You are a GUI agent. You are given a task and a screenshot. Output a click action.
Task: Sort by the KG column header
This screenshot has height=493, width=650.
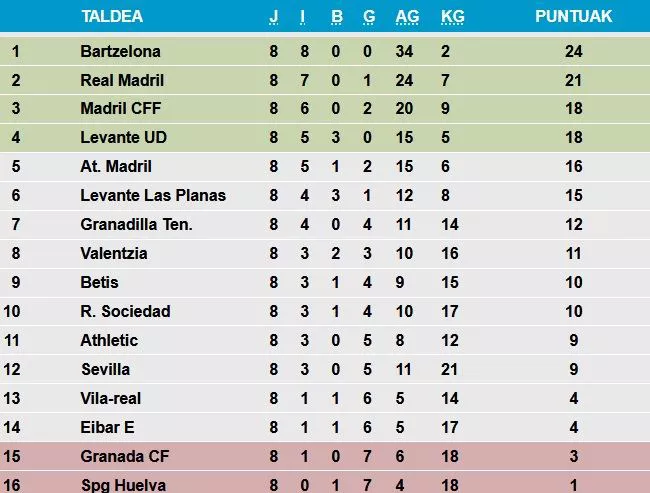[452, 16]
